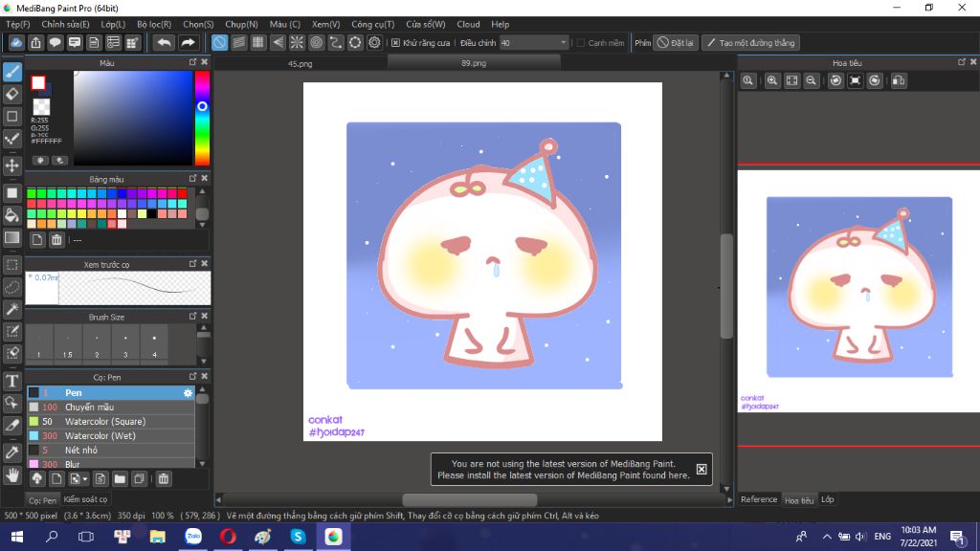Click the Undo arrow in toolbar

pos(164,42)
